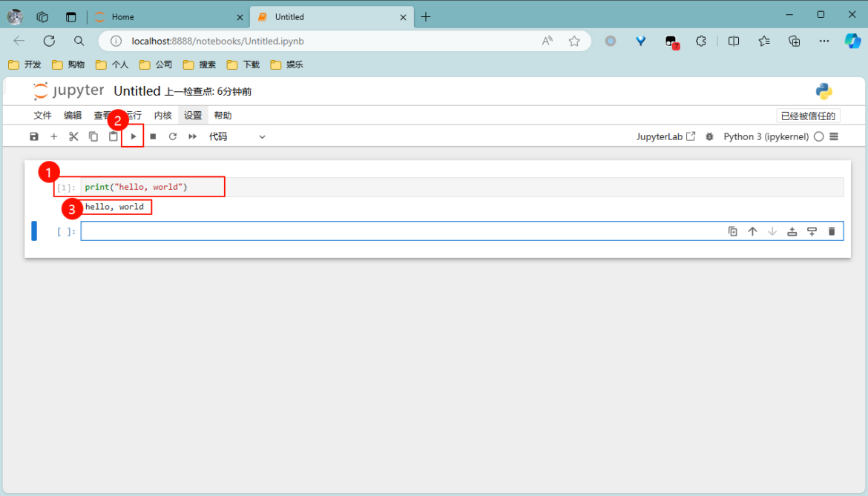Delete the empty cell with the trash icon

832,231
